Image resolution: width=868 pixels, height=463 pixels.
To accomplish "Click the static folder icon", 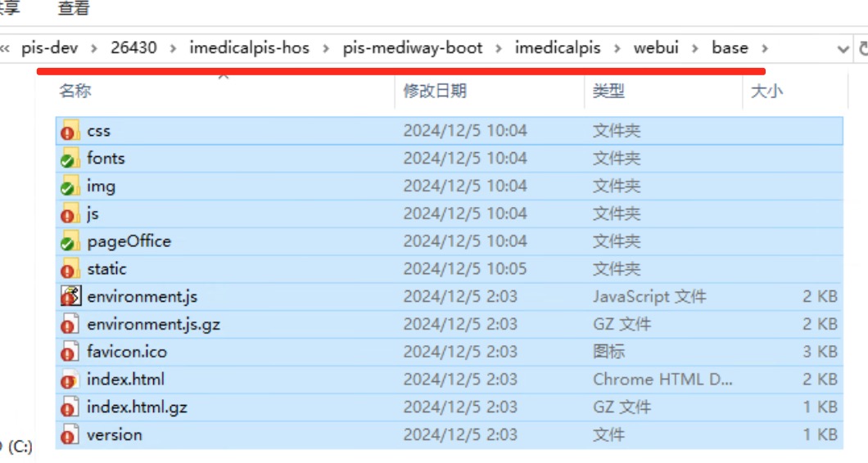I will 70,269.
